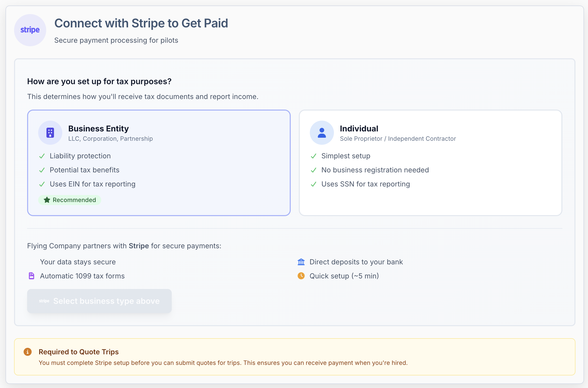This screenshot has width=588, height=388.
Task: Click the Stripe logo circle in header
Action: pos(30,30)
